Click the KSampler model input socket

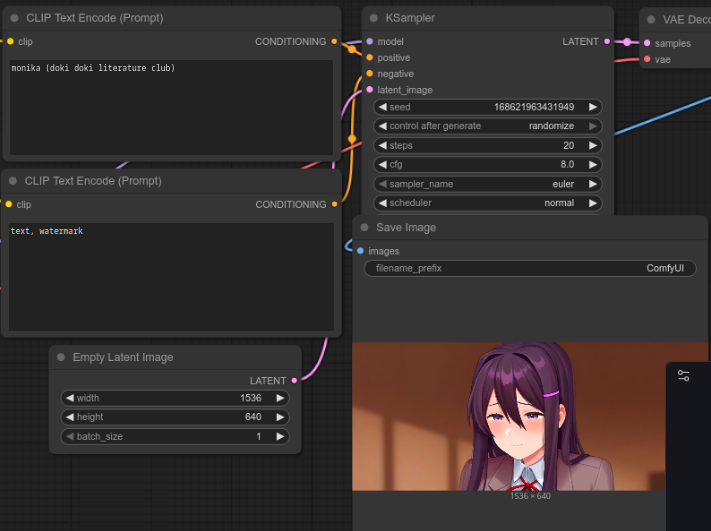370,41
